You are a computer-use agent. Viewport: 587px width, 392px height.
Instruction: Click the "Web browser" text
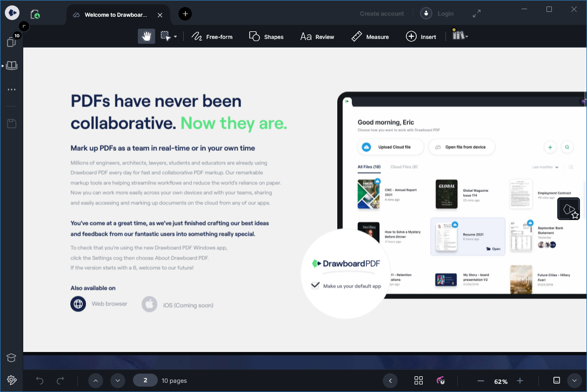109,304
